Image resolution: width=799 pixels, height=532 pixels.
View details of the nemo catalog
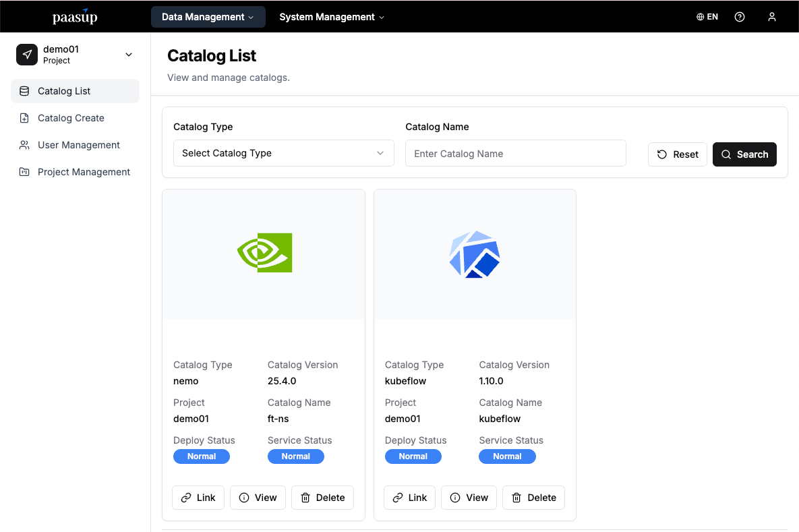[258, 498]
